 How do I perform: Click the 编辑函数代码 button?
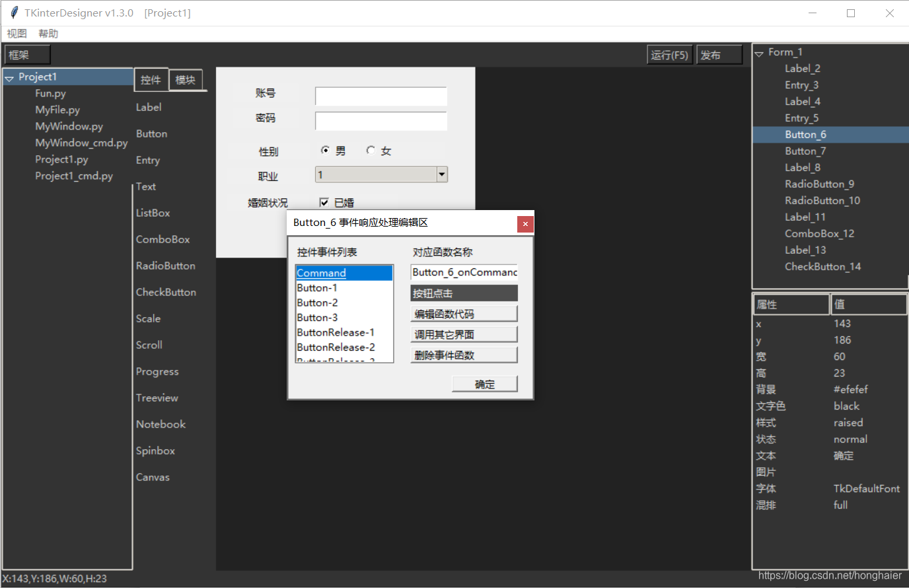pyautogui.click(x=464, y=314)
